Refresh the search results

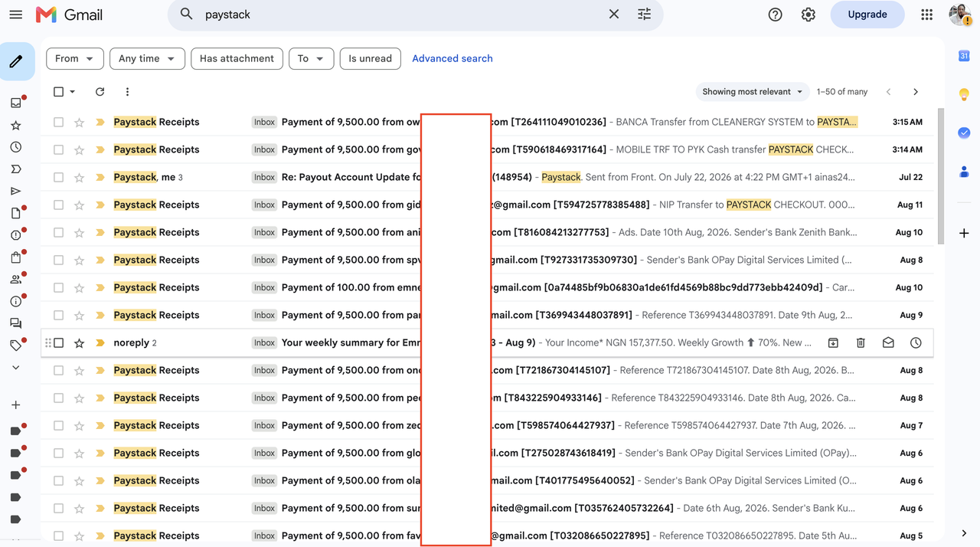coord(100,92)
